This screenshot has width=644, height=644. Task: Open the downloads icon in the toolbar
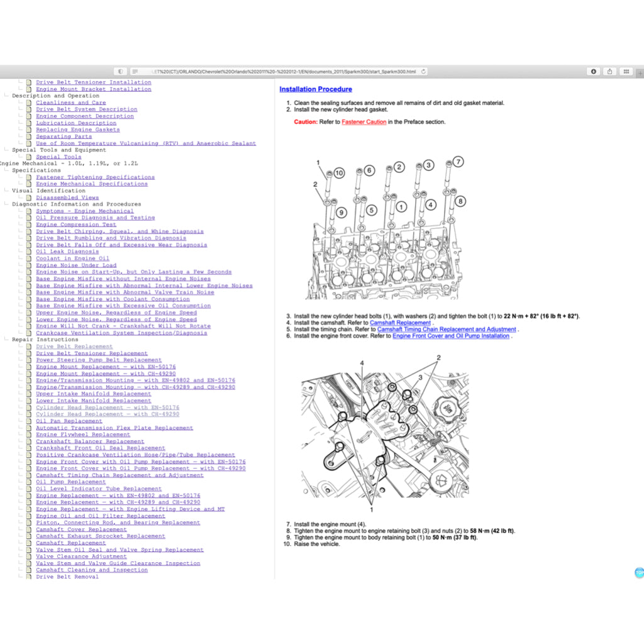point(592,71)
